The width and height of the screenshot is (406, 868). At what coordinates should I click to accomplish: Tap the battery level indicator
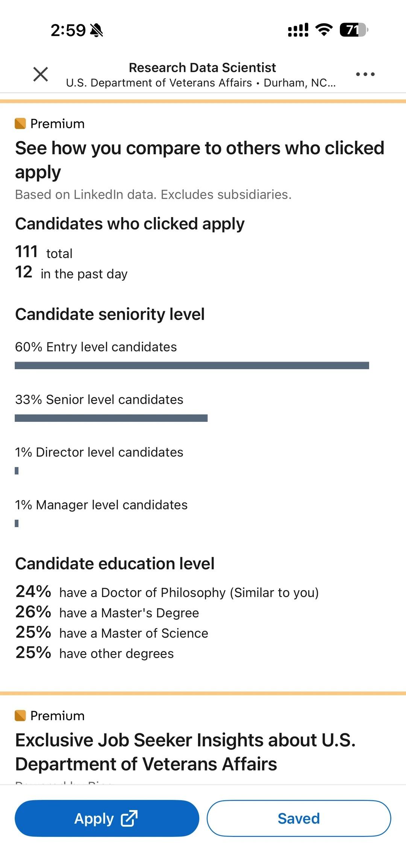tap(353, 30)
